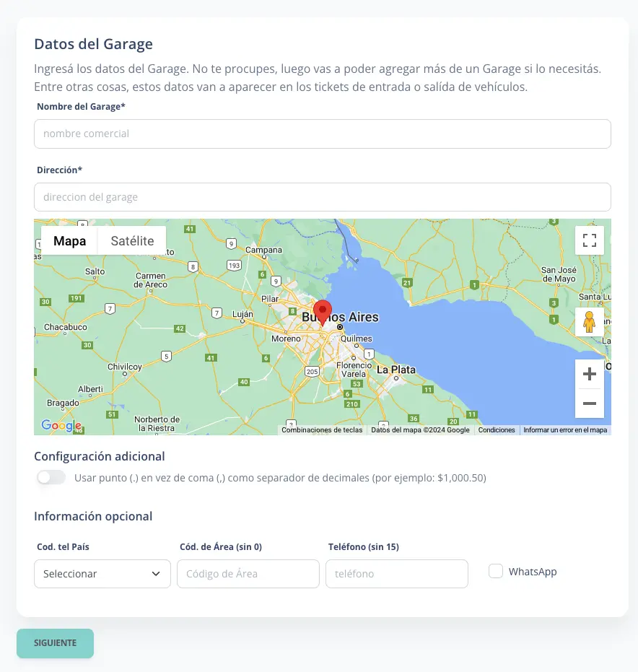Viewport: 638px width, 672px height.
Task: Check the WhatsApp checkbox
Action: [x=496, y=571]
